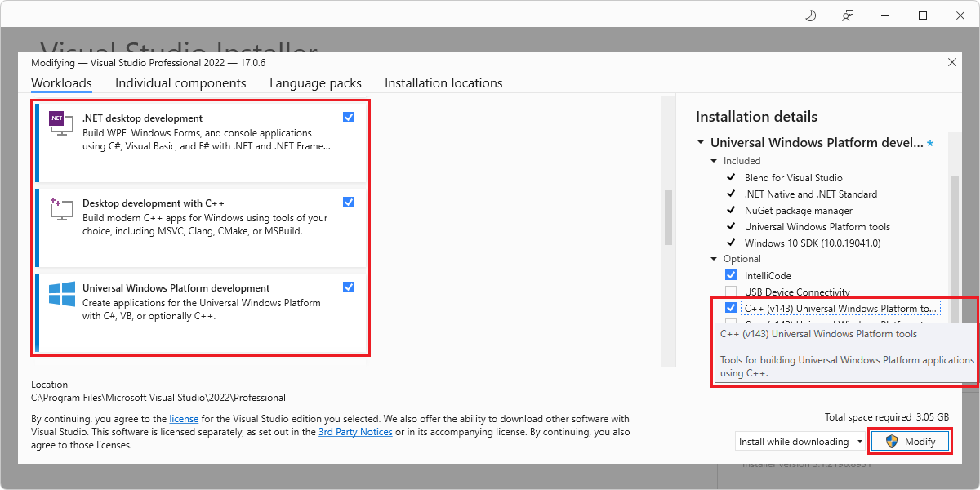The width and height of the screenshot is (980, 490).
Task: Collapse the Optional components section
Action: click(x=714, y=258)
